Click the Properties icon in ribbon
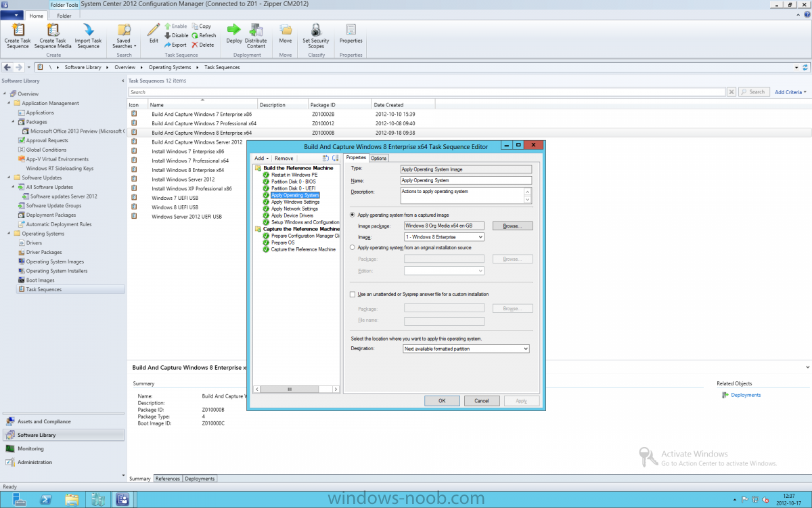 pos(351,29)
